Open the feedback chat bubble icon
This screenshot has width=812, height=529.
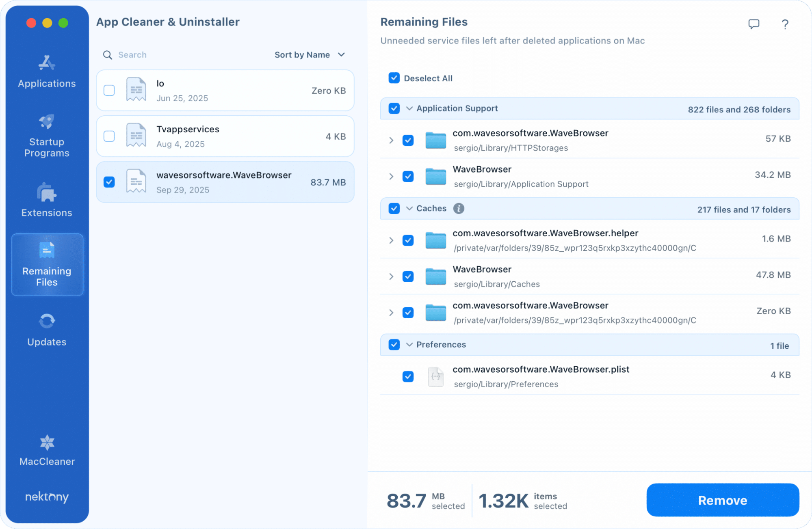point(754,24)
